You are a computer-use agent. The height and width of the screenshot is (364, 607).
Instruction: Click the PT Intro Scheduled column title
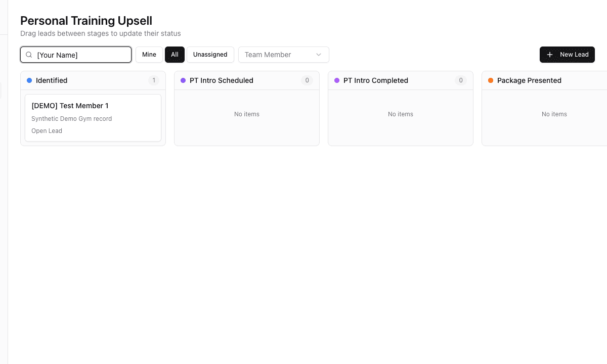tap(222, 80)
